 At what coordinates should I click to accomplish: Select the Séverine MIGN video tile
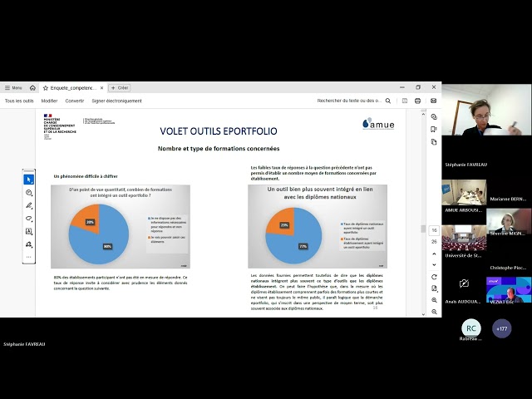(509, 220)
